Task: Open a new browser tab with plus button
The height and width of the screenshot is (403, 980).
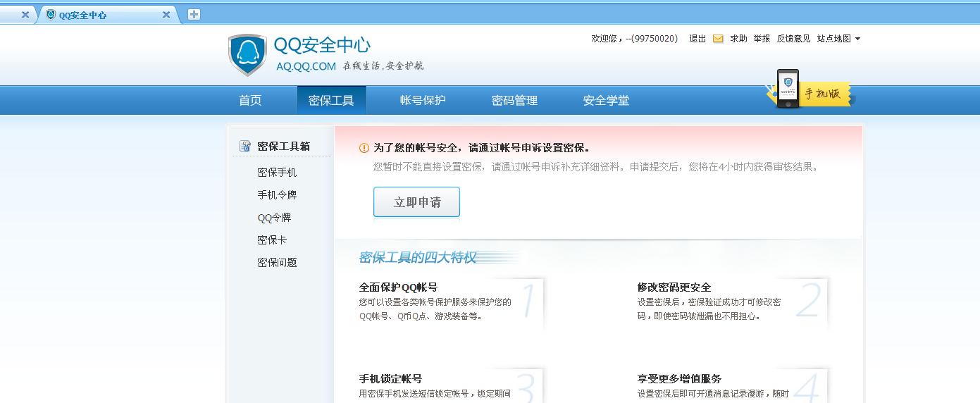Action: [194, 15]
